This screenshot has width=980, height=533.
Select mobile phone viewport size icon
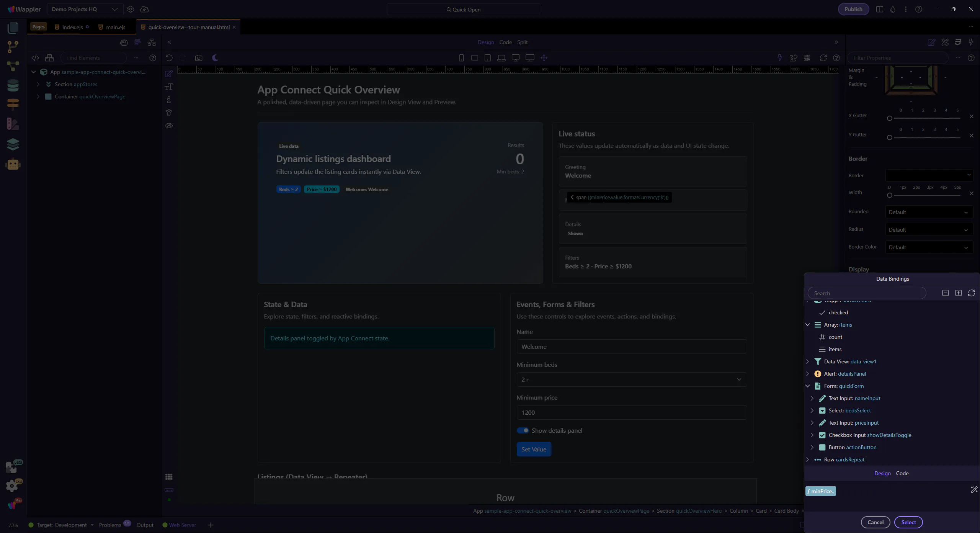point(461,58)
